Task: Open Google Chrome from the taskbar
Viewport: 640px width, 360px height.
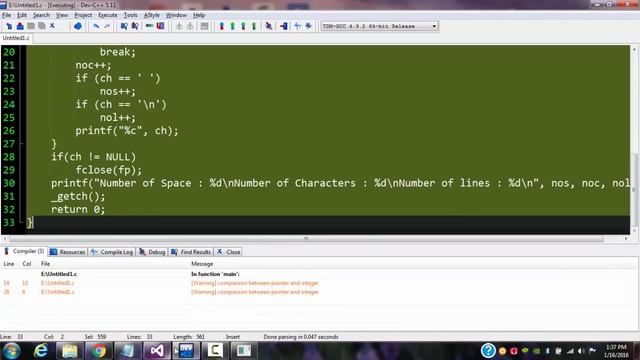Action: pyautogui.click(x=98, y=351)
